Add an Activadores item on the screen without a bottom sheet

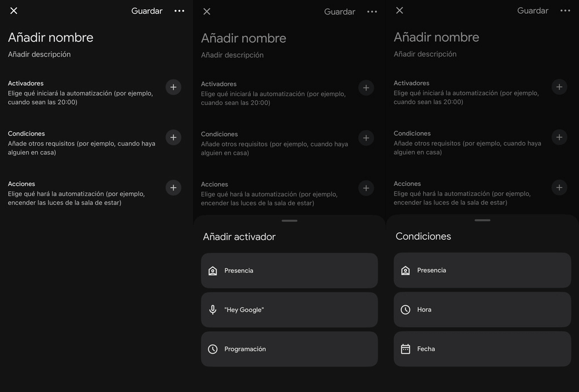pyautogui.click(x=173, y=87)
